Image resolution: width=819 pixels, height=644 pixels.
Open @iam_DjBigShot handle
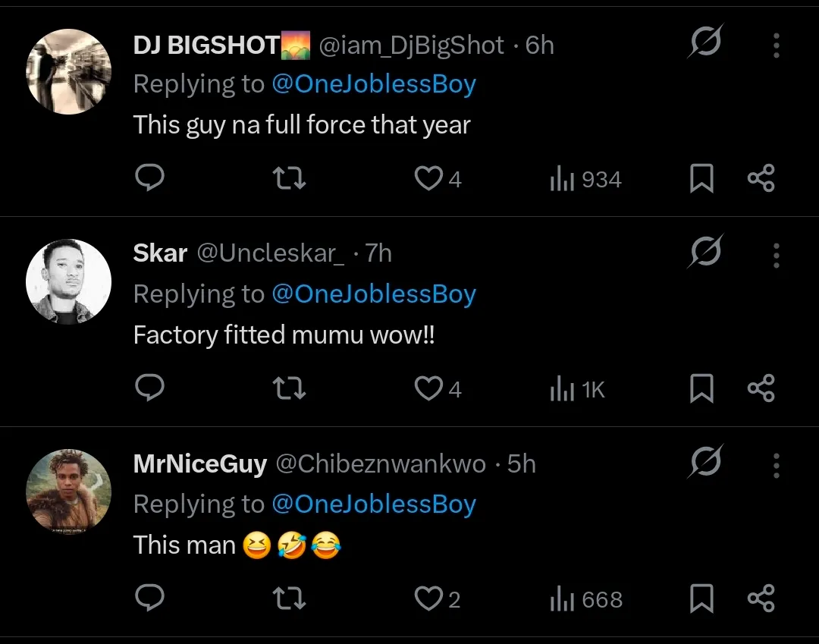point(411,46)
